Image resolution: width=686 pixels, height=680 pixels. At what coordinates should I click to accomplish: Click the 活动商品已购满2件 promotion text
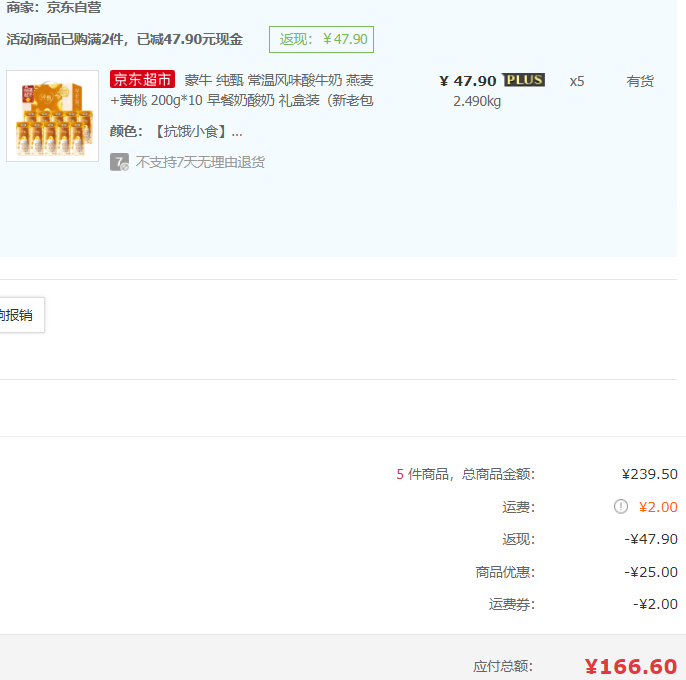click(125, 39)
